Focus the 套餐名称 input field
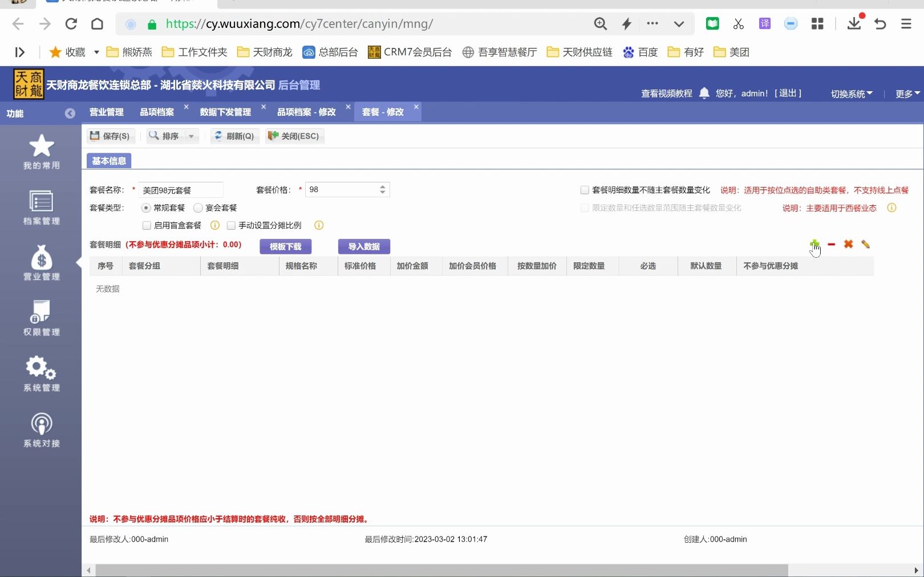This screenshot has width=924, height=577. [181, 190]
